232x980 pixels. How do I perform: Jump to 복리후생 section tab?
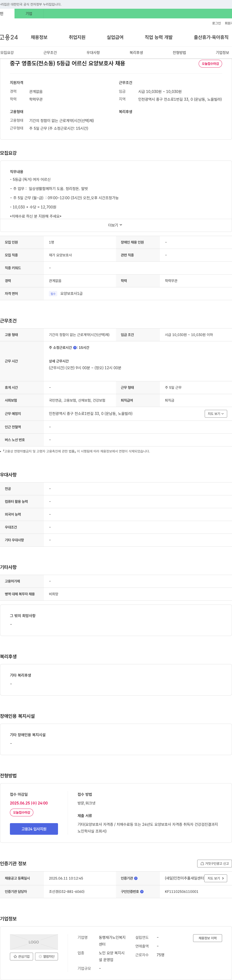point(136,53)
